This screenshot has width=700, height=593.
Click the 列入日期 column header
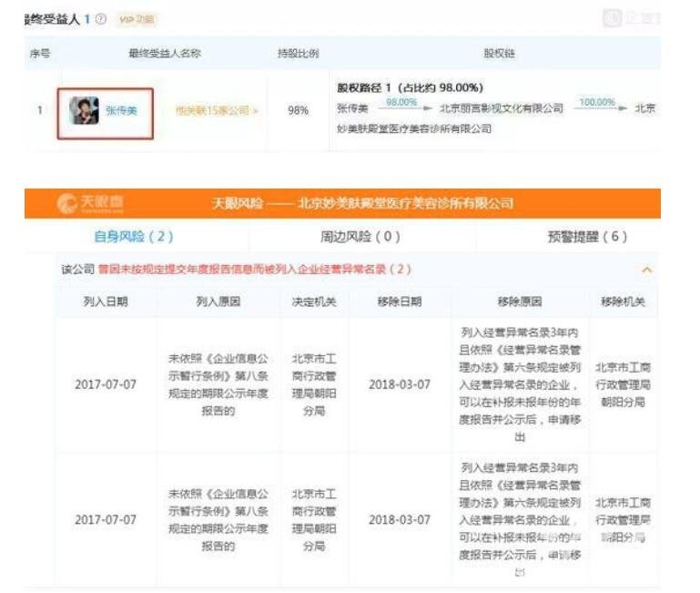(x=106, y=302)
